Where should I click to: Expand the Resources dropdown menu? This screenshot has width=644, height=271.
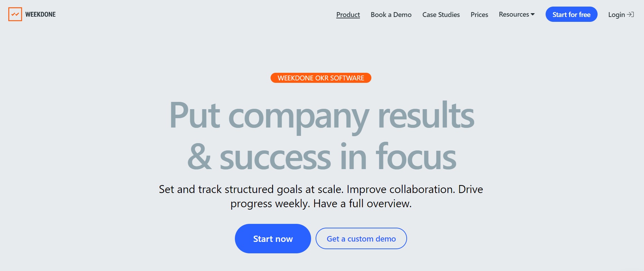point(517,15)
